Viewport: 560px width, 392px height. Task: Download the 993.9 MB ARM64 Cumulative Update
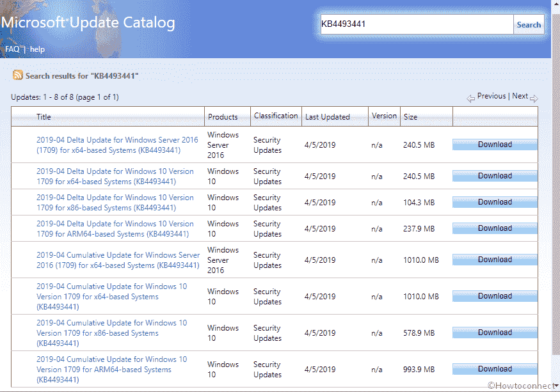pyautogui.click(x=495, y=369)
